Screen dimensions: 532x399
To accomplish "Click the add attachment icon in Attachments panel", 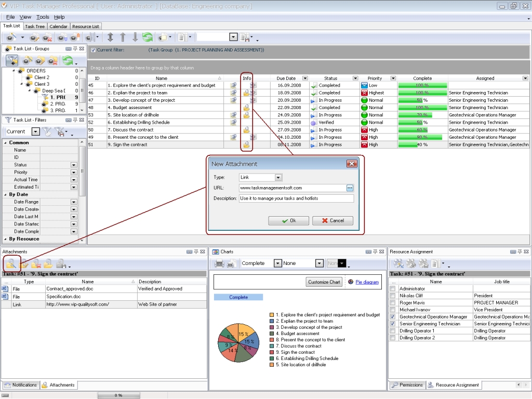I will pos(12,263).
